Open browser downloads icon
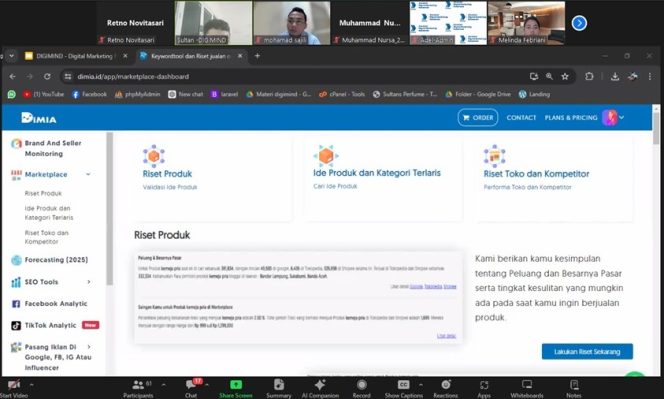664x399 pixels. 615,77
